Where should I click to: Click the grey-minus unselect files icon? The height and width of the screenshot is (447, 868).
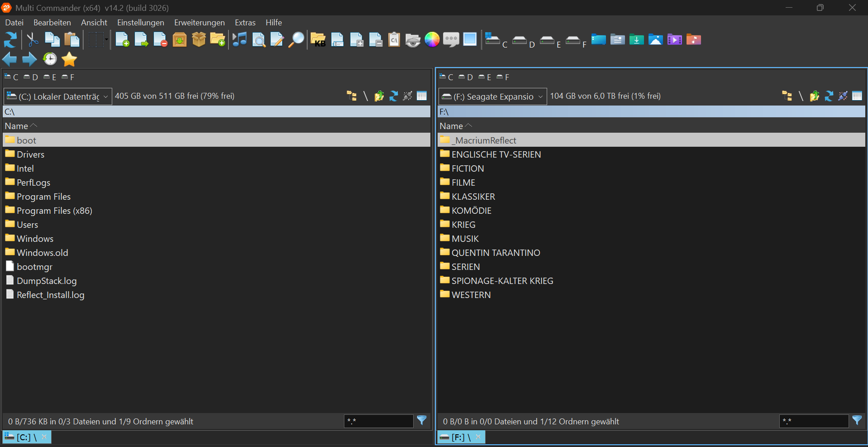pos(376,40)
